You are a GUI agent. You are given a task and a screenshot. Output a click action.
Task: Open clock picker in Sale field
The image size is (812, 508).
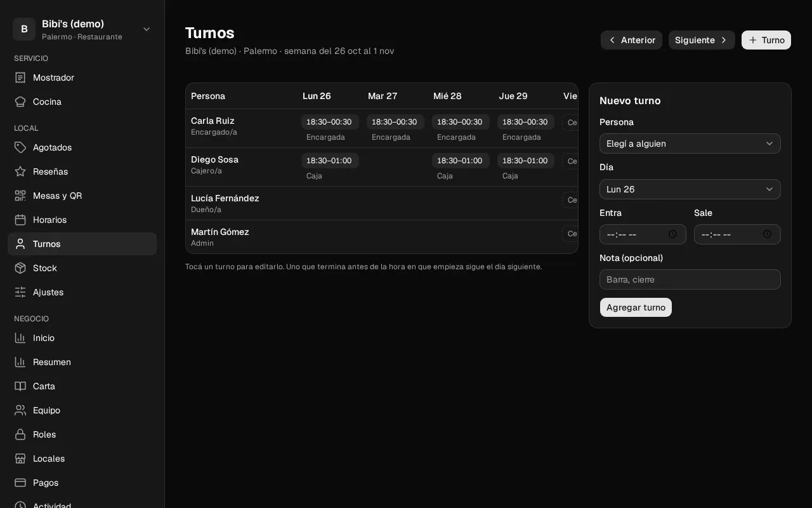tap(767, 234)
